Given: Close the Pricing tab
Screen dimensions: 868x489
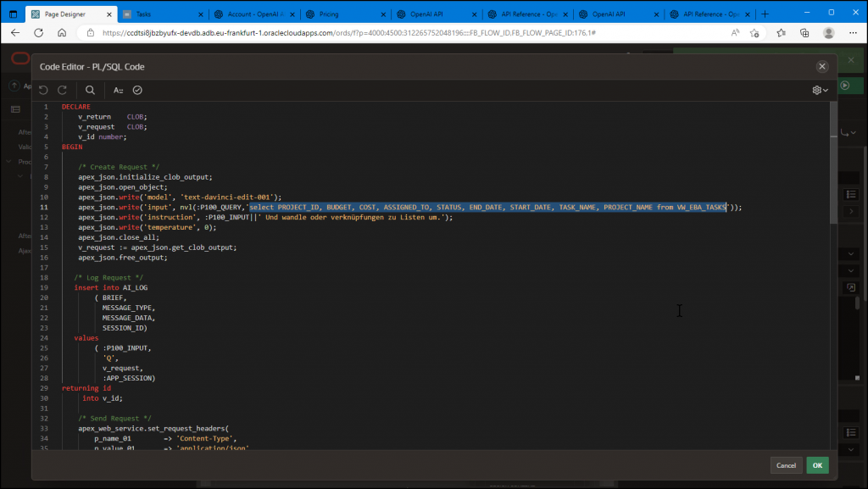Looking at the screenshot, I should coord(383,14).
